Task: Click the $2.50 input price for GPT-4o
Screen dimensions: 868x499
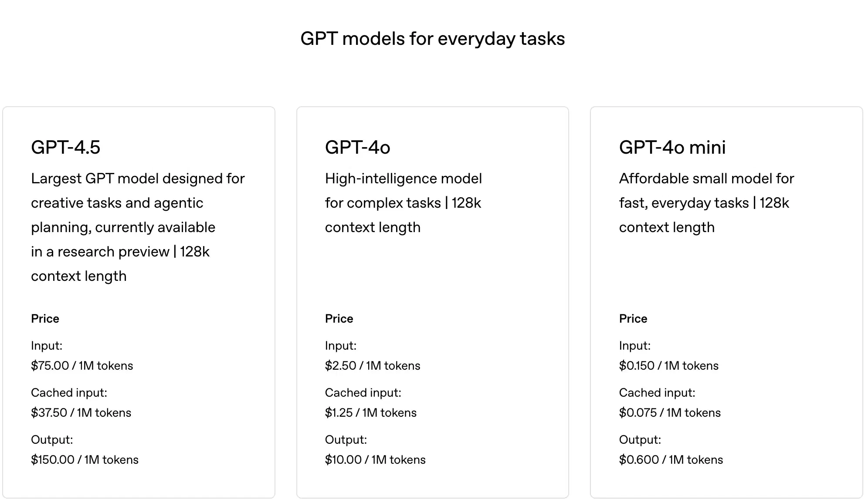Action: 373,366
